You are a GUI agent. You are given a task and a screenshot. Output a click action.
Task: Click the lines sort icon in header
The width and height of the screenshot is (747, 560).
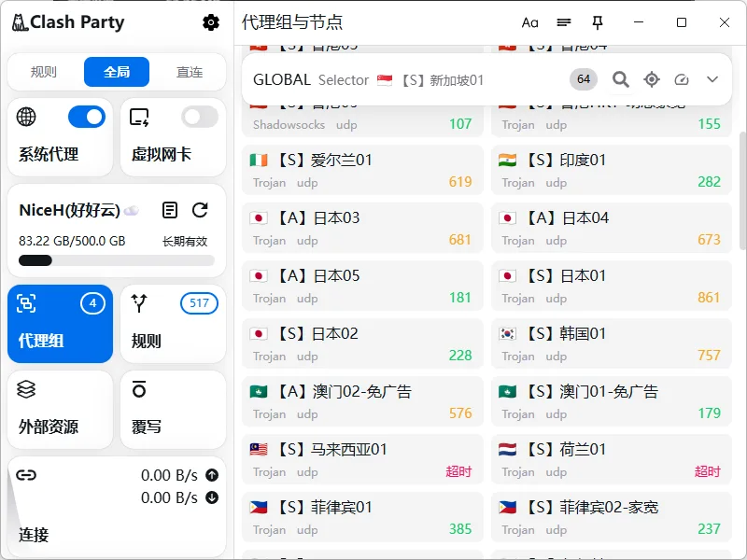564,22
